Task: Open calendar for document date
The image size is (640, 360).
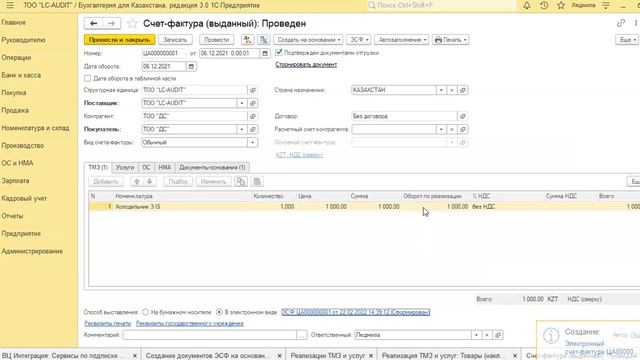Action: tap(265, 53)
